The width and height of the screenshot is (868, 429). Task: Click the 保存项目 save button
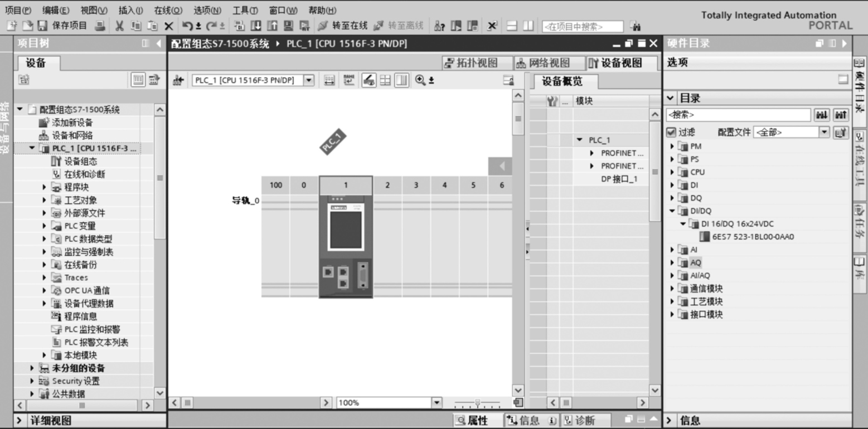63,26
